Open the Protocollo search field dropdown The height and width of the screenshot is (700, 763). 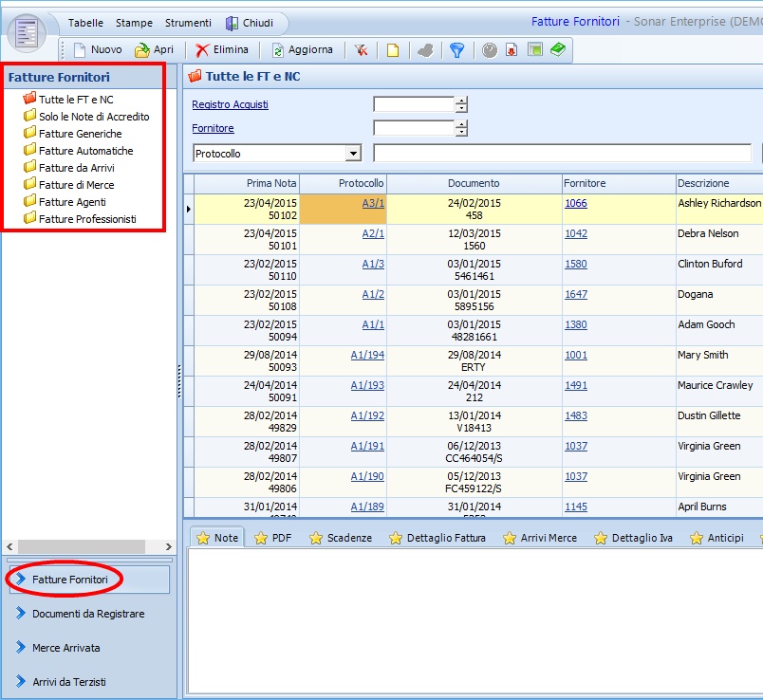[x=354, y=154]
